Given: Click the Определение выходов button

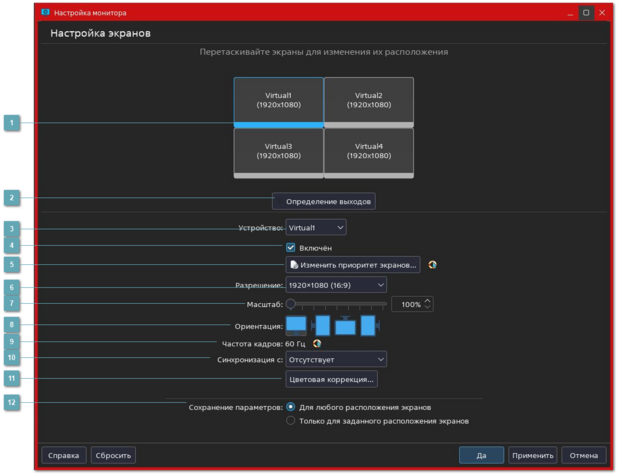Looking at the screenshot, I should click(x=324, y=201).
